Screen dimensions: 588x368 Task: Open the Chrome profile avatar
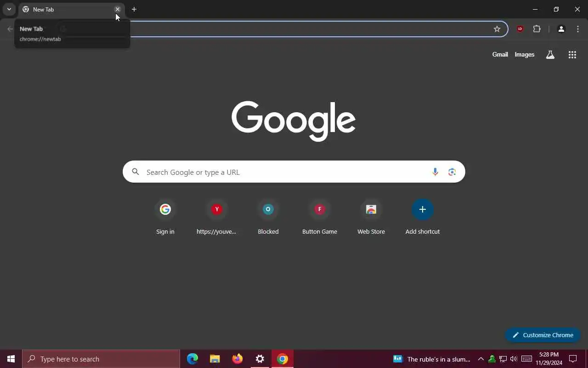[561, 29]
